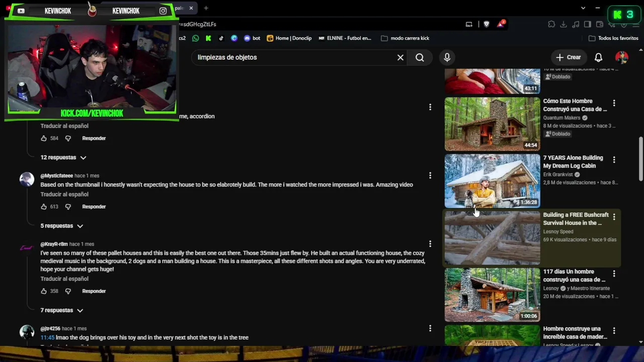Open the Brave Shields lion icon
Screen dimensions: 644x362
487,24
